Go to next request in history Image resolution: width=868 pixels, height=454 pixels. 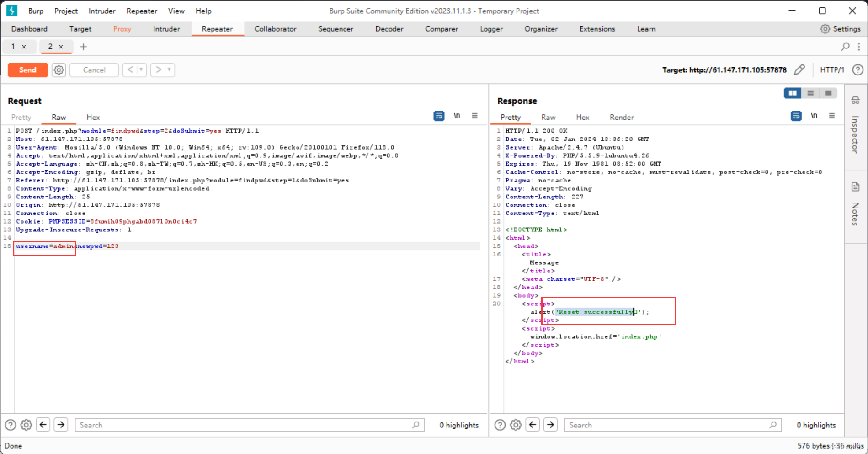click(x=159, y=70)
